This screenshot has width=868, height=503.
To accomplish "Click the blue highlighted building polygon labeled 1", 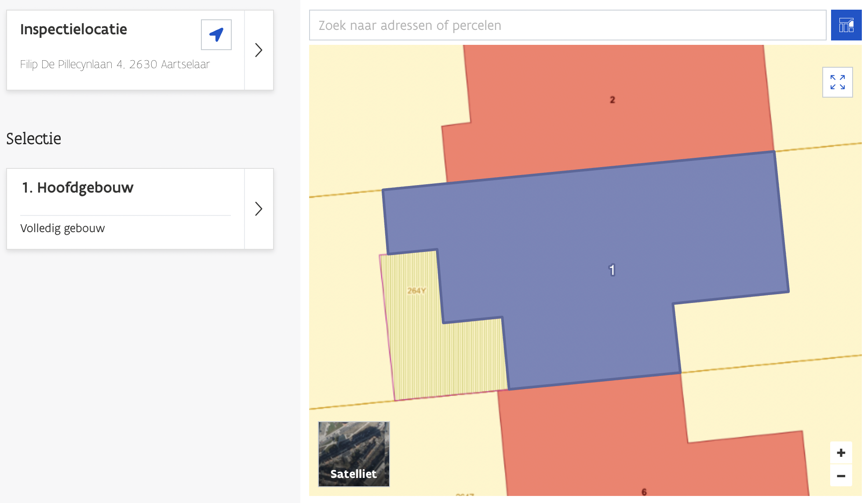I will pyautogui.click(x=611, y=270).
